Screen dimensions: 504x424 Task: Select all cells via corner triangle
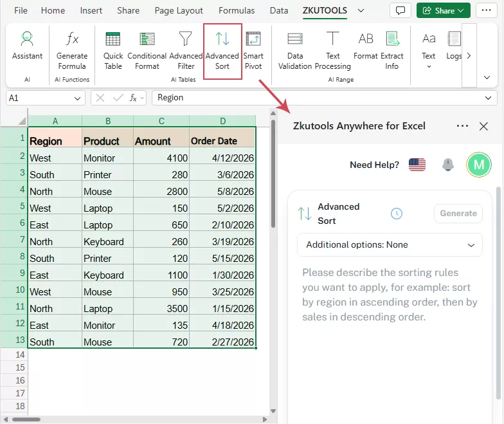22,121
